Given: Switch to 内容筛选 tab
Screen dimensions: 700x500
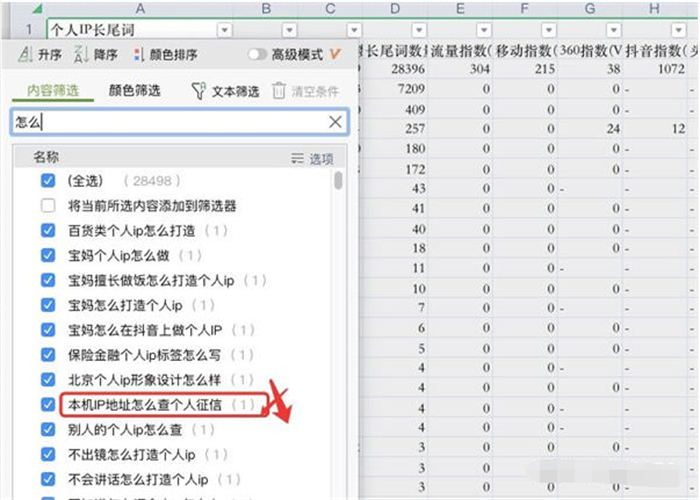Looking at the screenshot, I should click(x=53, y=91).
